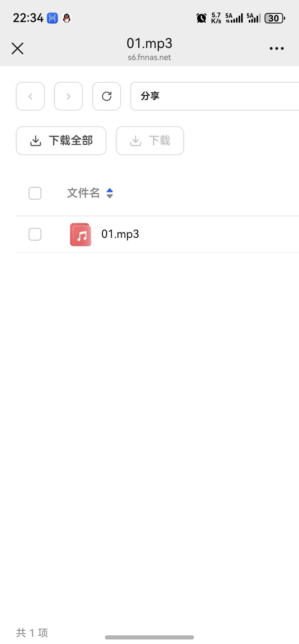The height and width of the screenshot is (644, 299).
Task: Tap the back navigation arrow icon
Action: [30, 96]
